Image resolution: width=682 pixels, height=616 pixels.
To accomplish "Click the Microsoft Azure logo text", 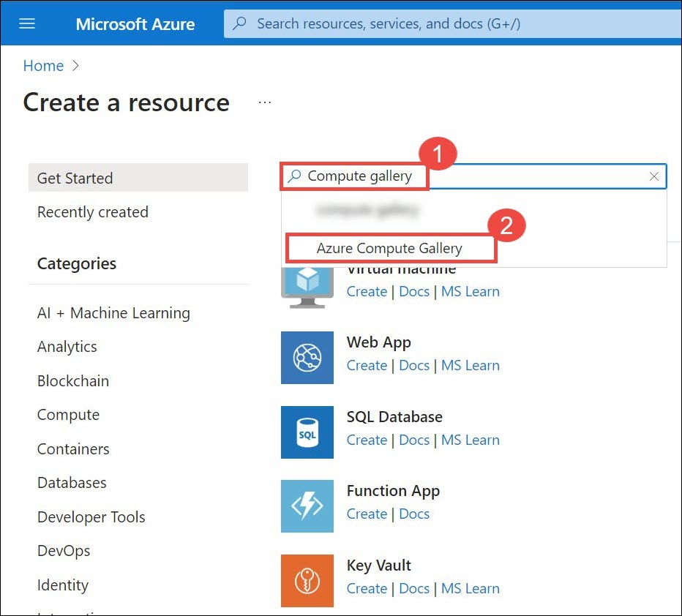I will 135,24.
